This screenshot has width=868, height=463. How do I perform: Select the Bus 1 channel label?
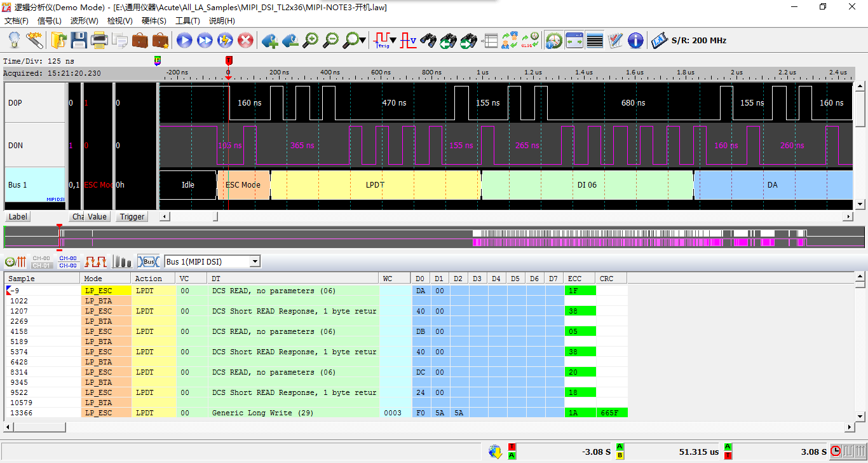click(35, 185)
